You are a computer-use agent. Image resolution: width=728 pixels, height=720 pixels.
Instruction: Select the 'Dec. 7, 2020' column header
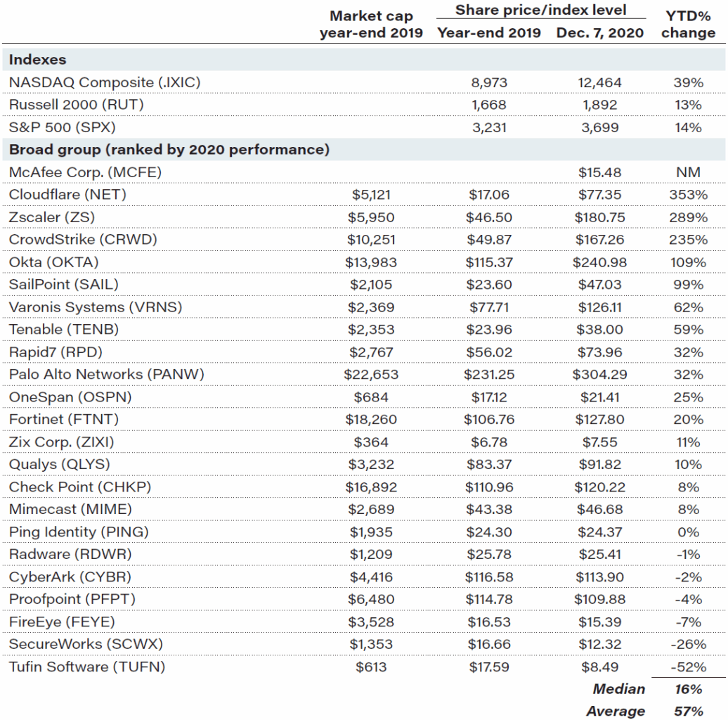tap(599, 32)
